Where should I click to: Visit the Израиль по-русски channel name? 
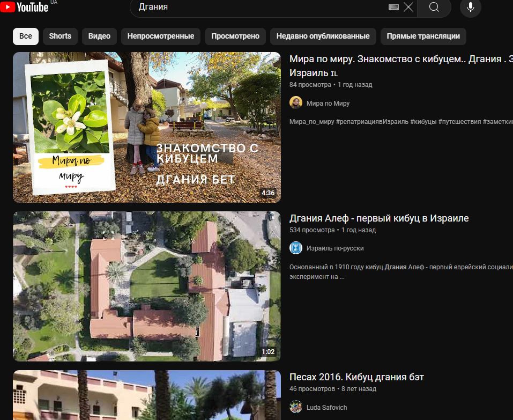[335, 248]
